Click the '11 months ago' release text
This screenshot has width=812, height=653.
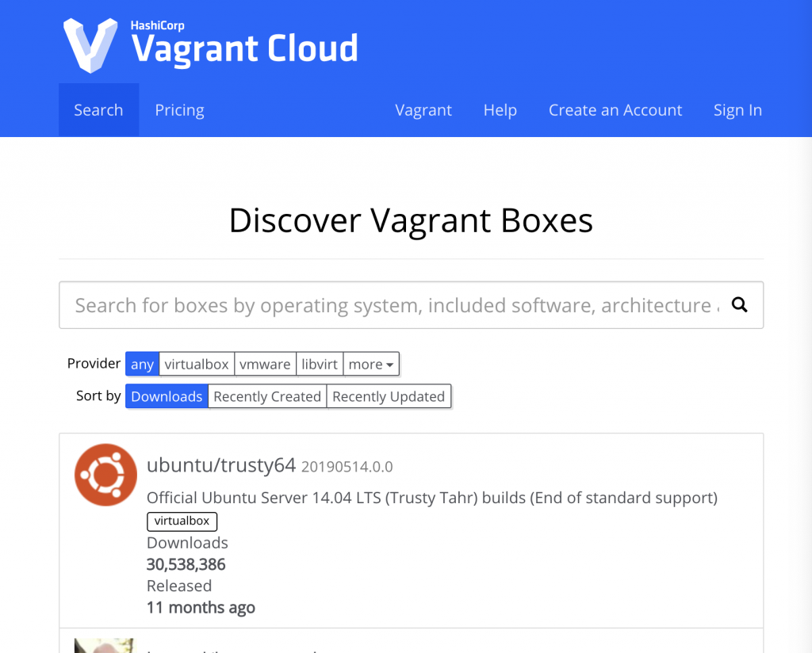[201, 607]
